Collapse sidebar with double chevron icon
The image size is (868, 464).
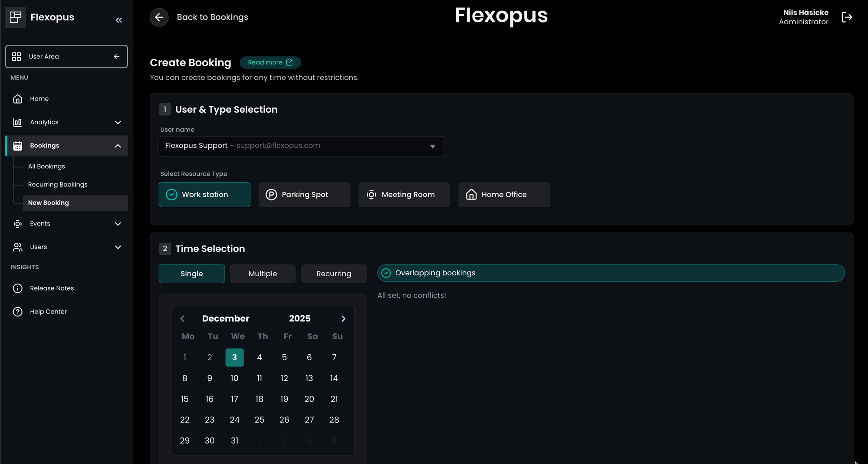tap(119, 20)
